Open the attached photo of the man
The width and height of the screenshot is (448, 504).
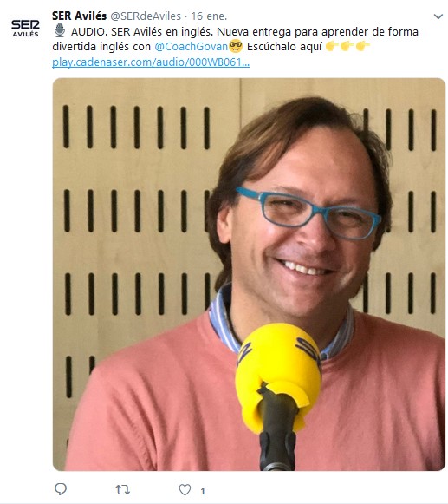tap(249, 274)
